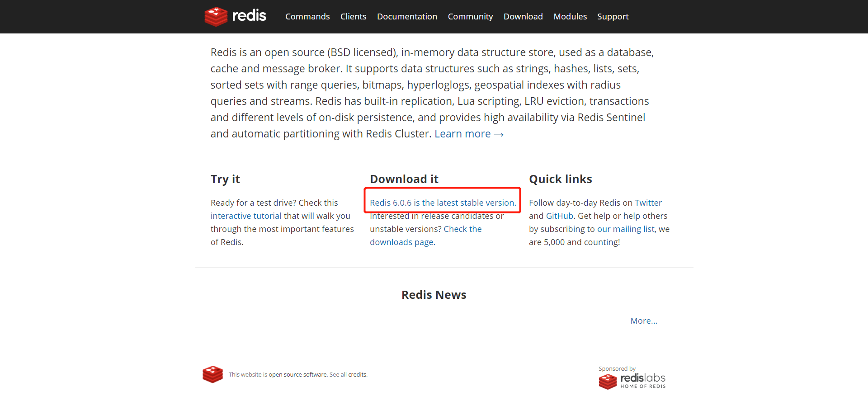Open the Redis Labs sponsor logo
This screenshot has width=868, height=420.
632,381
